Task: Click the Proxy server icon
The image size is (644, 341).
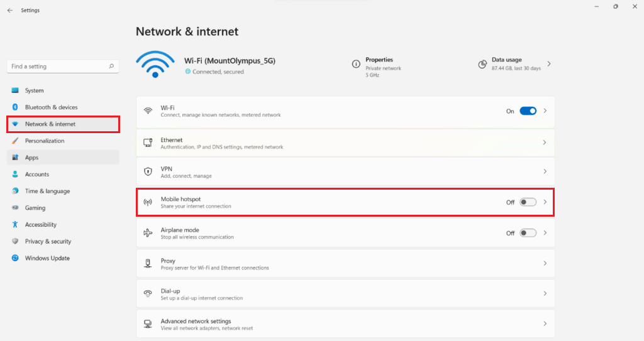Action: click(x=148, y=264)
